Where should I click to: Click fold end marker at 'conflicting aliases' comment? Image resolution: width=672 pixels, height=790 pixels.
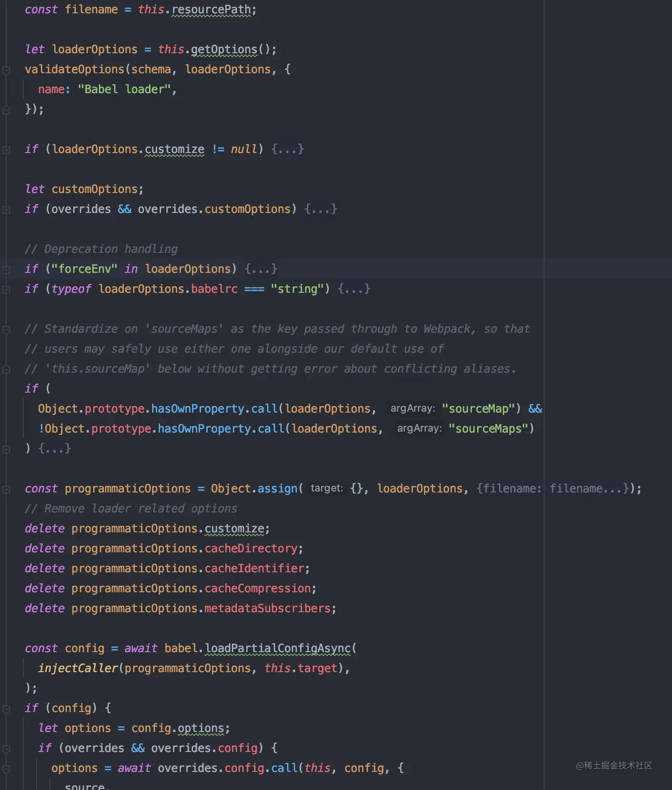pyautogui.click(x=6, y=369)
